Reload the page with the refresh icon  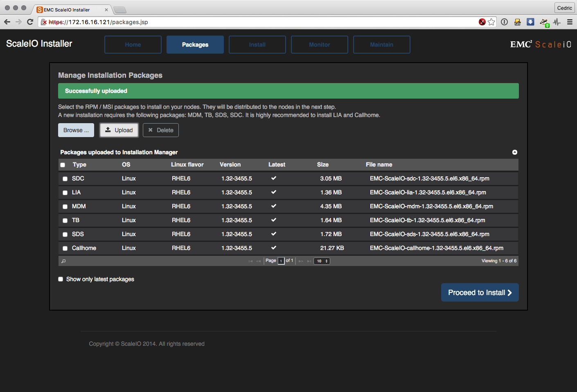coord(30,22)
